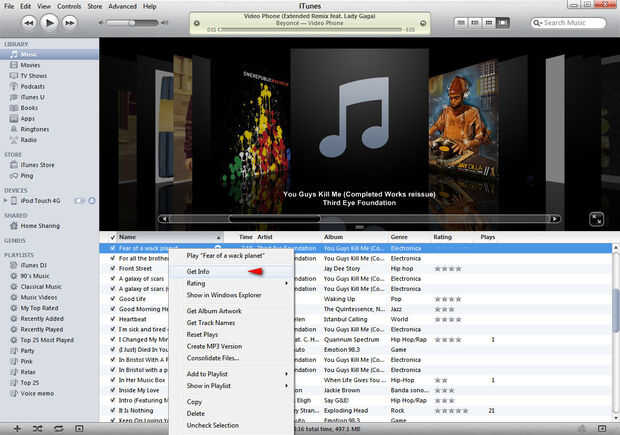Uncheck the 'Good Life' song checkbox
This screenshot has width=620, height=435.
click(x=113, y=299)
